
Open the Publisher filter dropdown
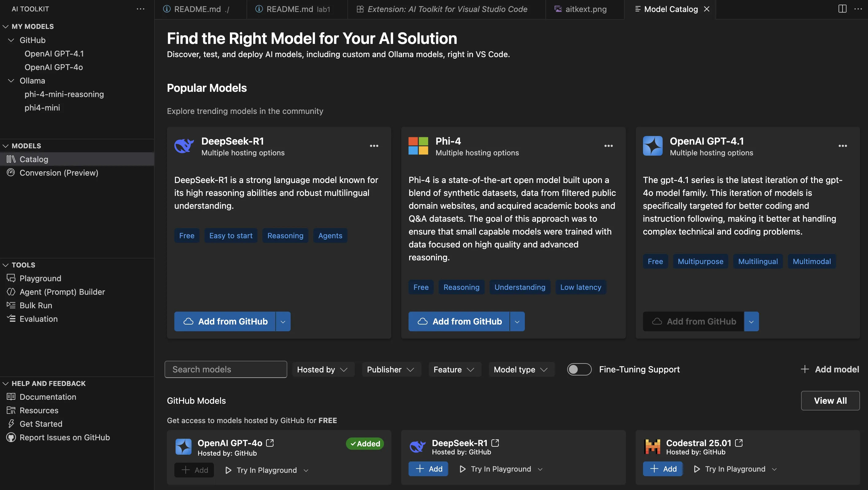(391, 369)
